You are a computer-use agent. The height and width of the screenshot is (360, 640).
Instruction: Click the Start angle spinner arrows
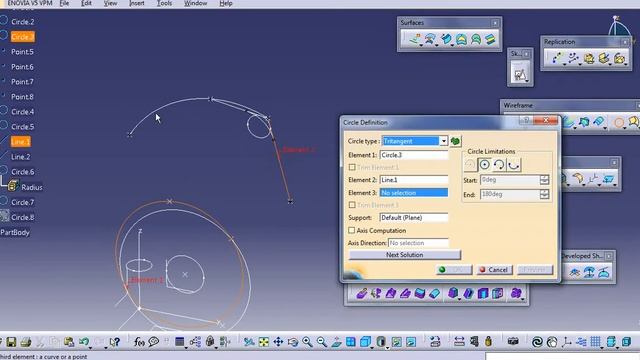point(544,180)
